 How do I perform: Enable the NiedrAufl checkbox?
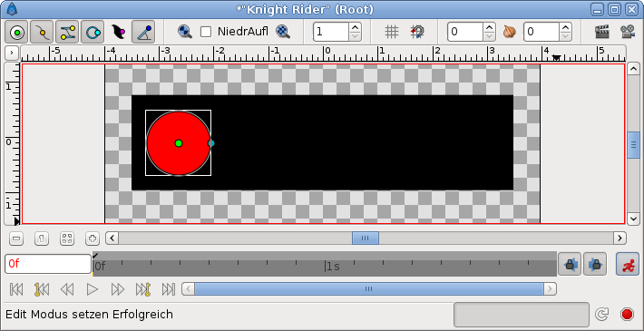pos(206,32)
